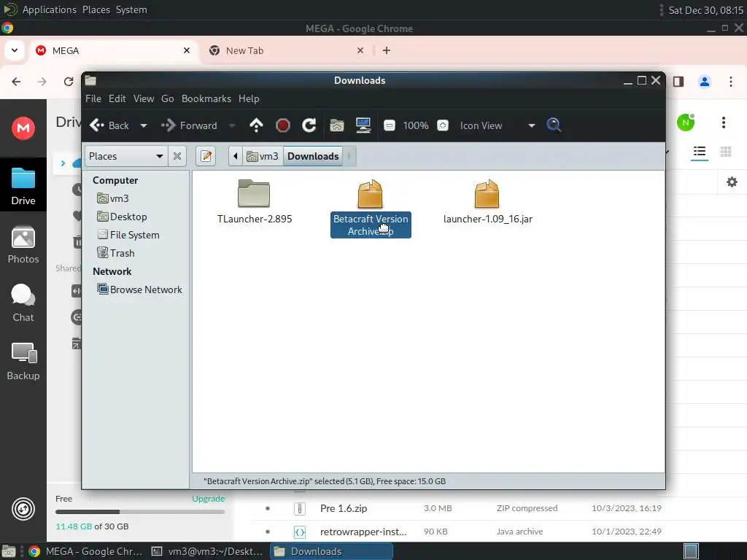Screen dimensions: 747x560
Task: Open Chrome profile icon
Action: [x=705, y=82]
